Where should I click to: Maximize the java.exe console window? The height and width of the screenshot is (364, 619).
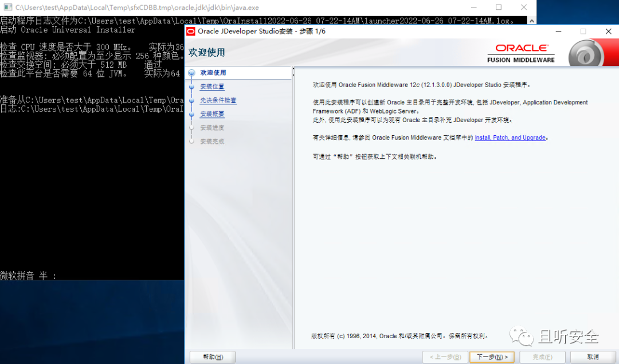click(499, 7)
